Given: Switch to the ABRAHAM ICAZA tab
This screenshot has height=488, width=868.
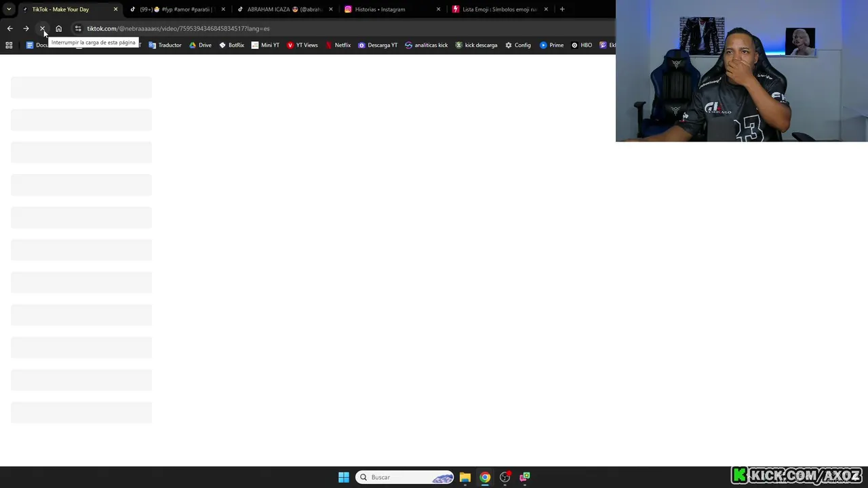Looking at the screenshot, I should (284, 9).
